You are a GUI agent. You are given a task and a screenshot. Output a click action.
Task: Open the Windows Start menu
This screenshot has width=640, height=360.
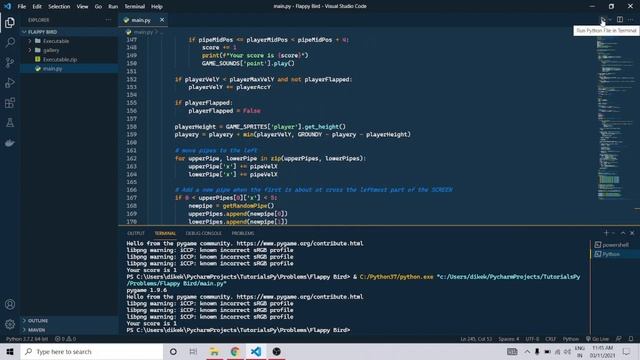[x=10, y=351]
